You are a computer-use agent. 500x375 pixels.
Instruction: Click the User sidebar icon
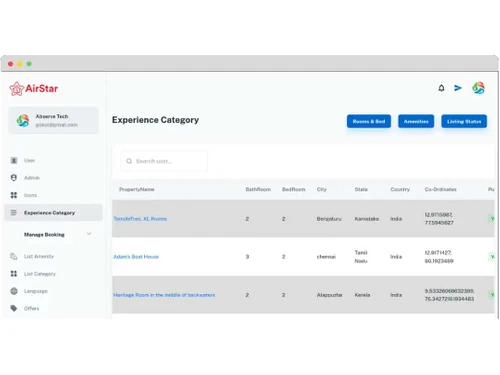(14, 160)
